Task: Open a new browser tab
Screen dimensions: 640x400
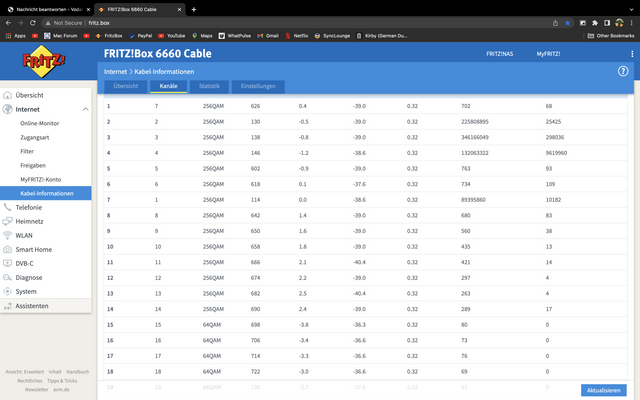Action: click(x=194, y=9)
